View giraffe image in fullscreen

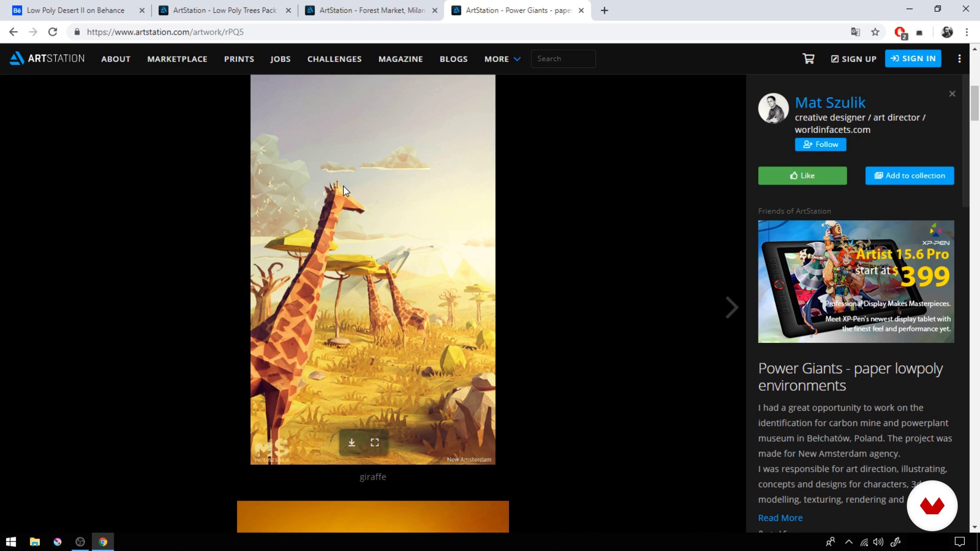pos(375,442)
